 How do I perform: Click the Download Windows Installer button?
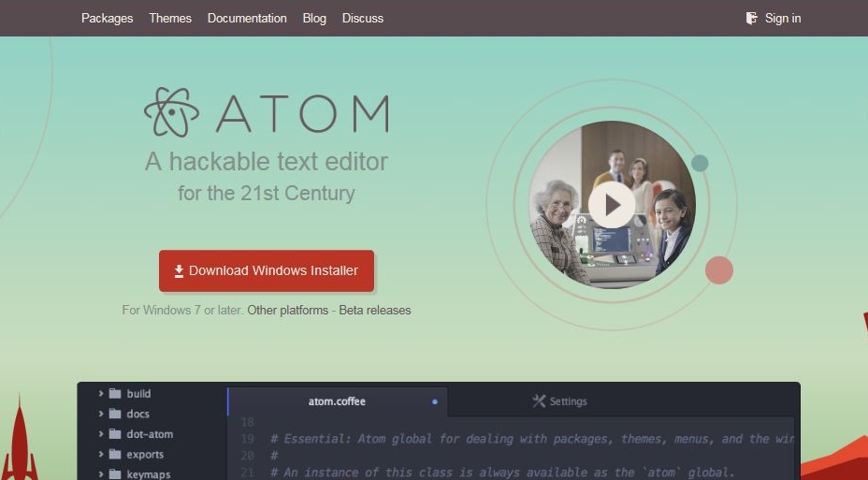tap(267, 270)
